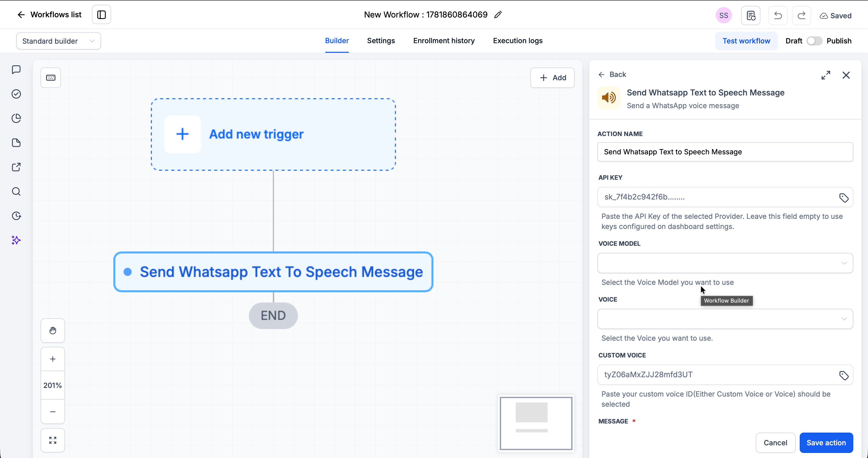Open the search magnifier sidebar icon
Viewport: 868px width, 458px height.
pos(16,191)
